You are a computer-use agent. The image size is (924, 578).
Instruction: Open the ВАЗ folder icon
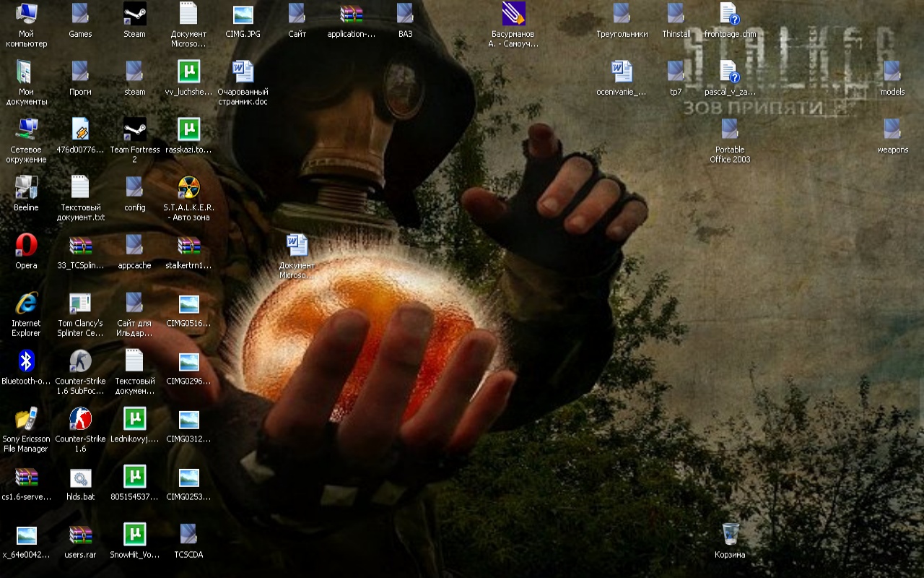(405, 13)
